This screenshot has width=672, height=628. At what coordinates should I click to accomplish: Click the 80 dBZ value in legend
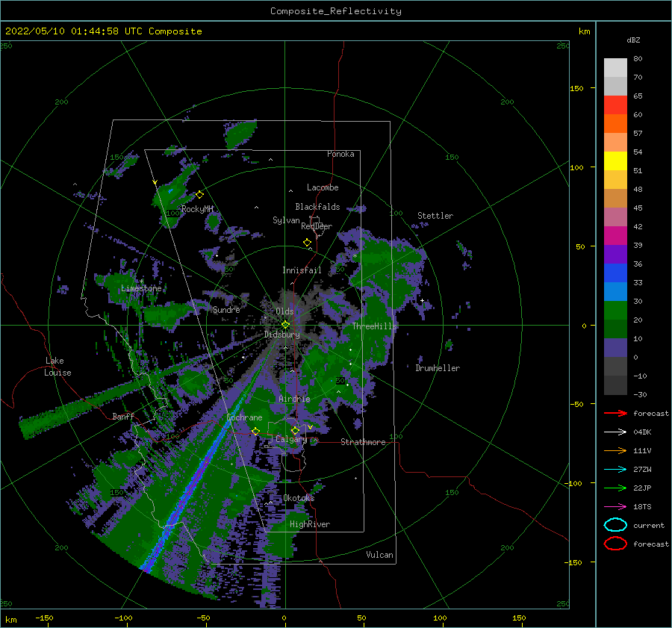pos(638,59)
